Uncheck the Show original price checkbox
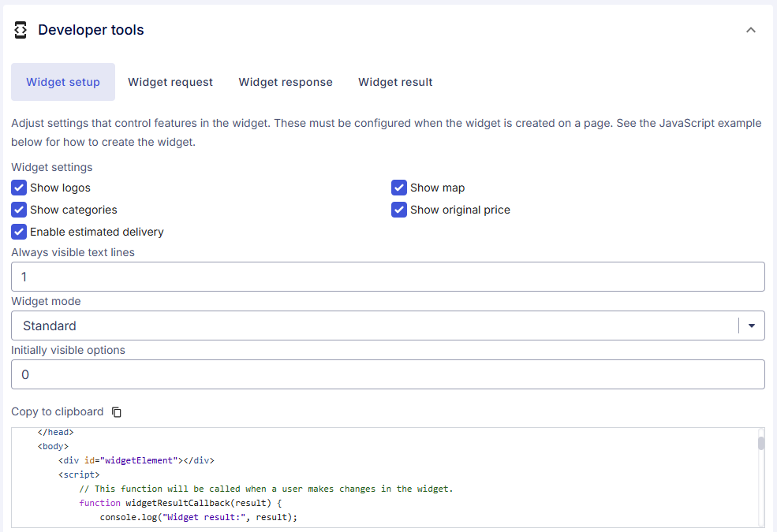777x532 pixels. (399, 210)
